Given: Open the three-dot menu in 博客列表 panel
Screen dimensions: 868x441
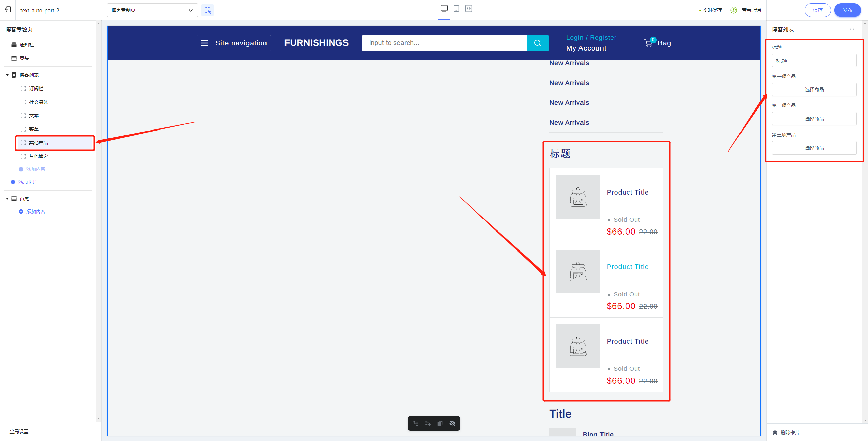Looking at the screenshot, I should [x=852, y=29].
